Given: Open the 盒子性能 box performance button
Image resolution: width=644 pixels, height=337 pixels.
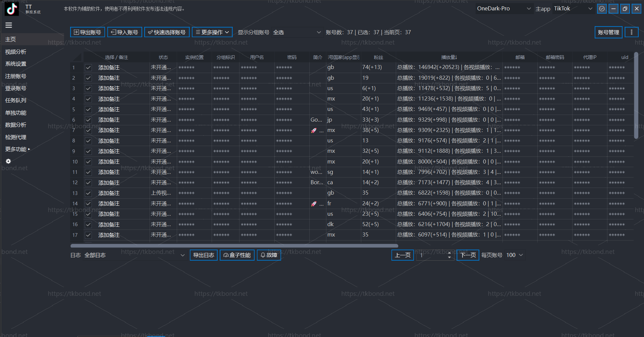Looking at the screenshot, I should [x=237, y=255].
